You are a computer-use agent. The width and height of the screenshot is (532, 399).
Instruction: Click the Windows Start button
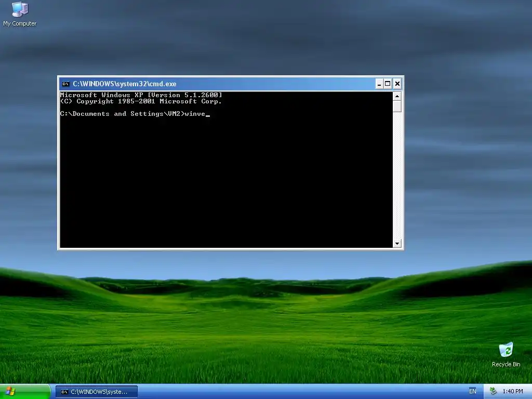point(25,392)
